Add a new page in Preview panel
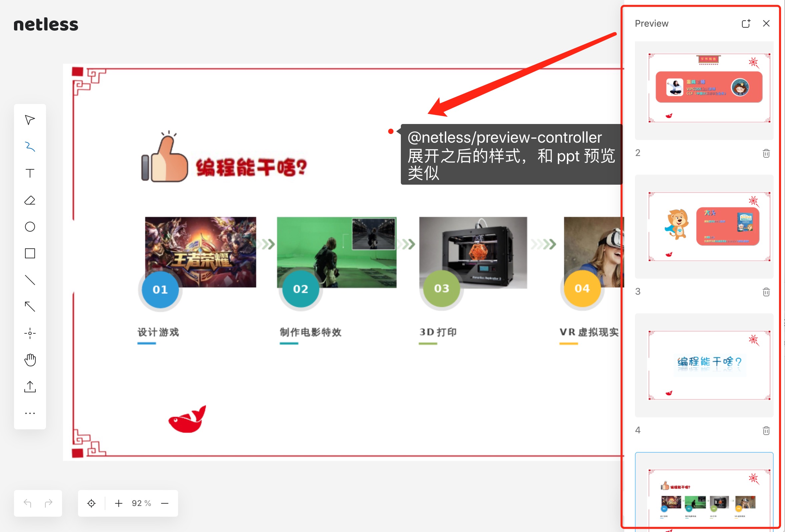 pyautogui.click(x=746, y=23)
